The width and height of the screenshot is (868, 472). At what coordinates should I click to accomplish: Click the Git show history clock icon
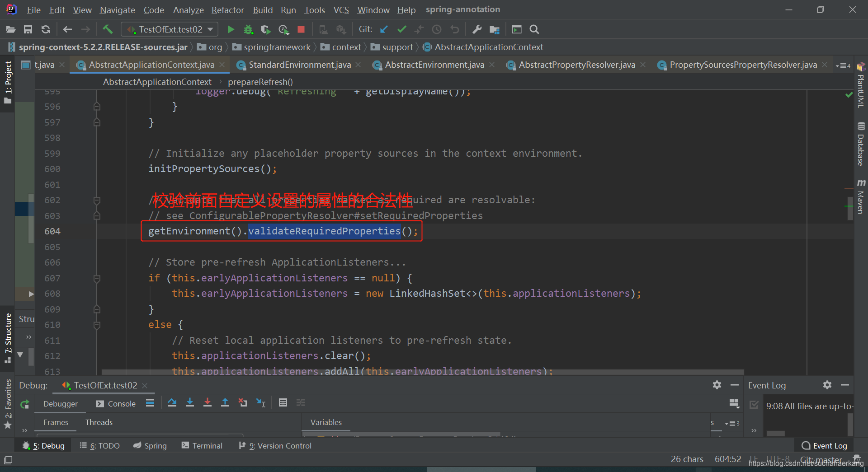[437, 29]
